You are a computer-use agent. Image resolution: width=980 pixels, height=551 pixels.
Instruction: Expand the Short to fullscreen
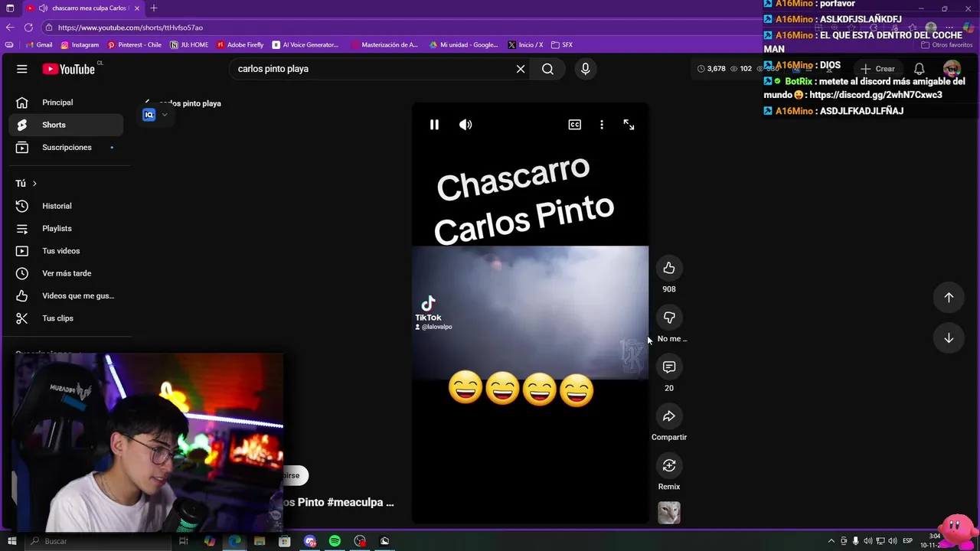pyautogui.click(x=629, y=125)
